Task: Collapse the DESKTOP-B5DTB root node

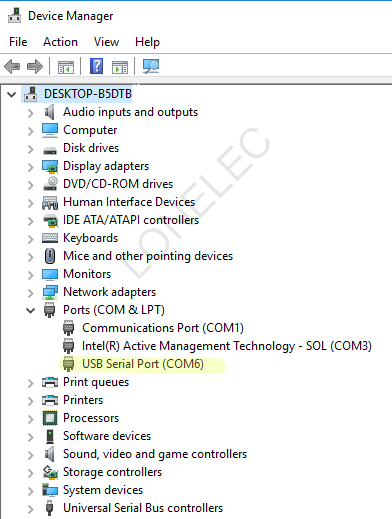Action: click(12, 95)
